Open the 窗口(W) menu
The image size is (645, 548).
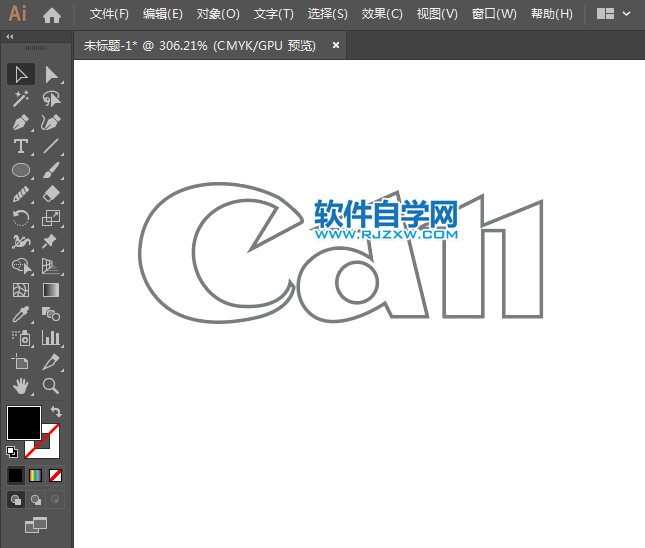[x=494, y=14]
